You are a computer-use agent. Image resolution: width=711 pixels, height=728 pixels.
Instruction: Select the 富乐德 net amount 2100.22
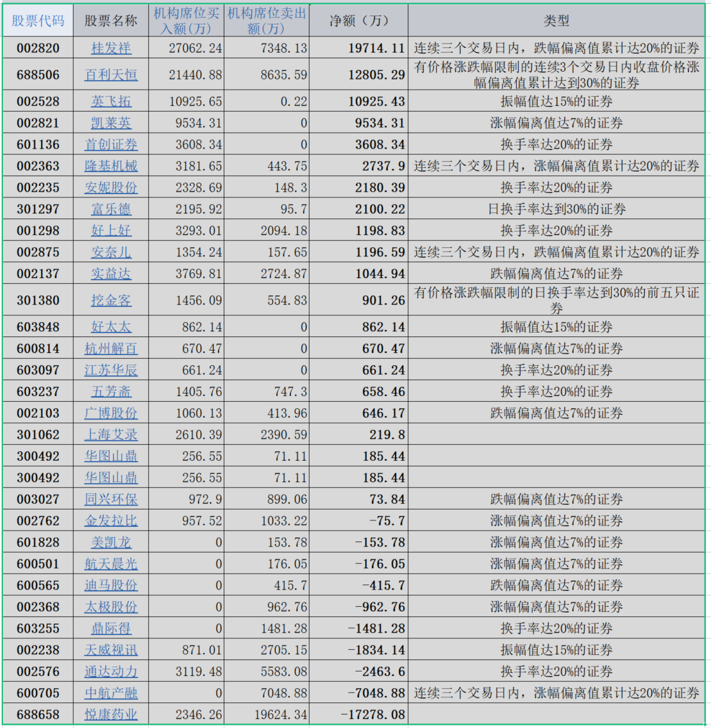pyautogui.click(x=358, y=209)
